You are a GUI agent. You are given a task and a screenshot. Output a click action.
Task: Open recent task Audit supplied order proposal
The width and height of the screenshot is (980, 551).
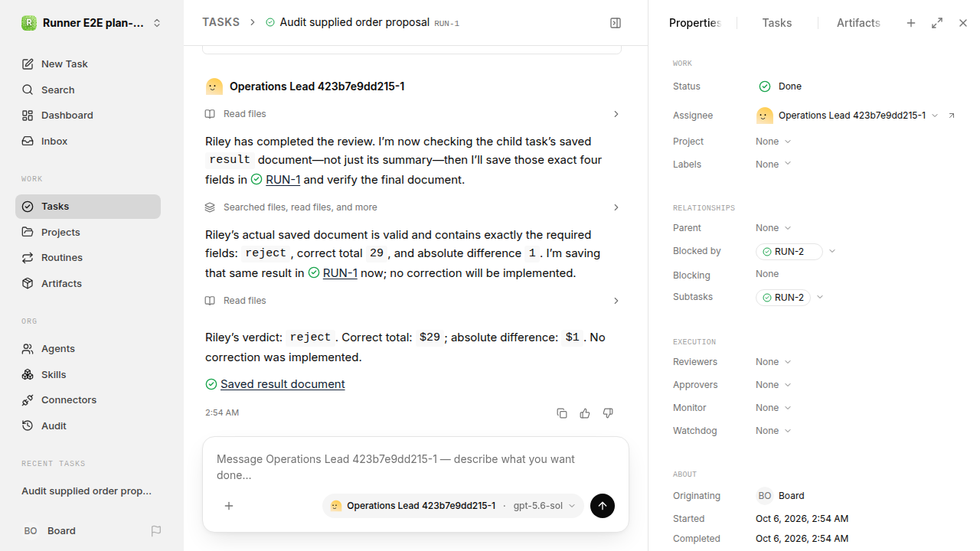87,491
